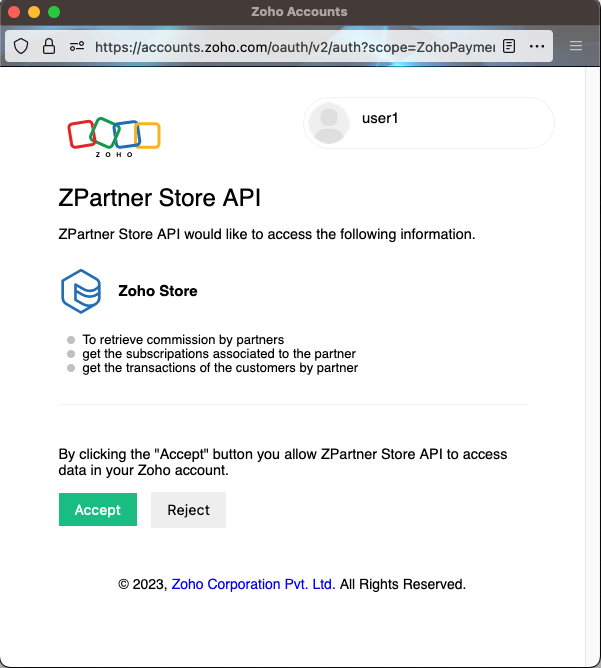Screen dimensions: 601x668
Task: Click 'get the subscripations associated to the partner'
Action: (x=219, y=354)
